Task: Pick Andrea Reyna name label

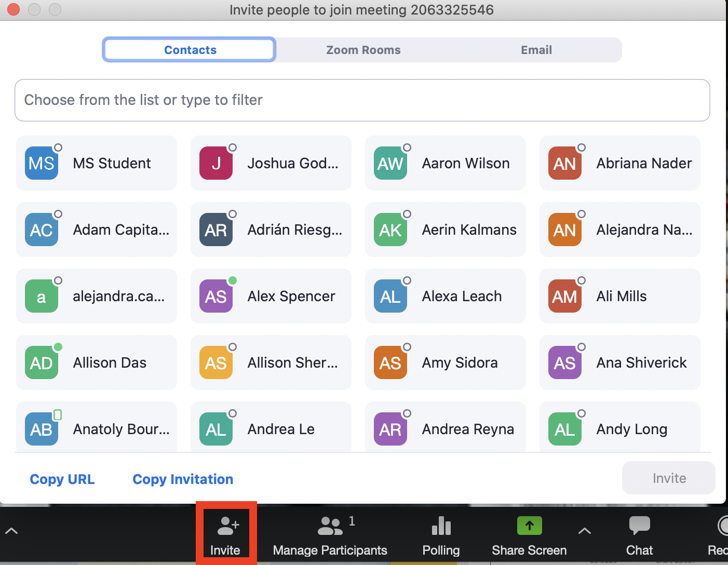Action: 468,429
